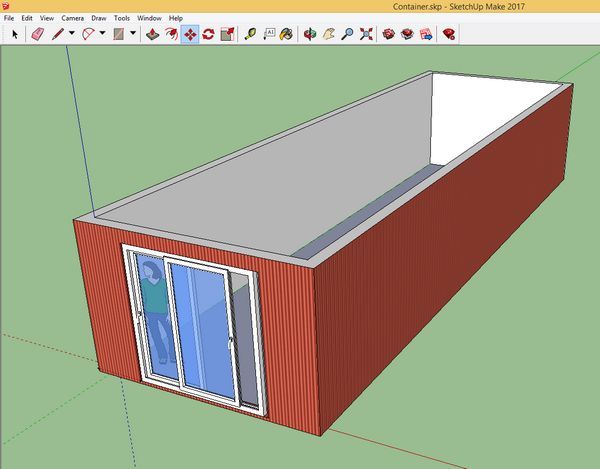Open the Arc tool dropdown arrow
Viewport: 600px width, 469px height.
click(103, 34)
